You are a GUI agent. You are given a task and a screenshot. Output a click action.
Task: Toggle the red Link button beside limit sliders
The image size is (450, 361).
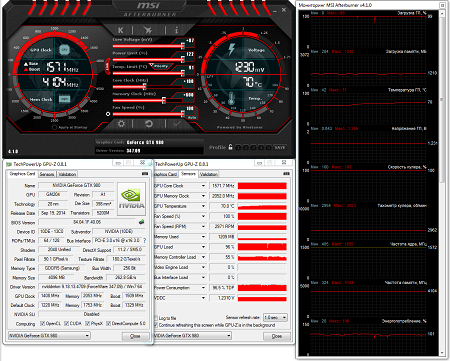point(107,66)
